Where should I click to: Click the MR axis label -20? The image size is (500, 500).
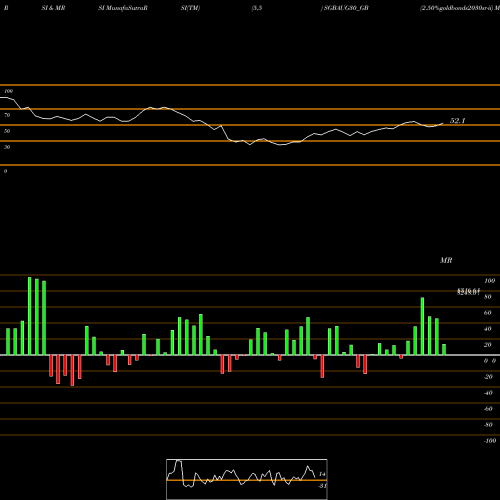(488, 377)
